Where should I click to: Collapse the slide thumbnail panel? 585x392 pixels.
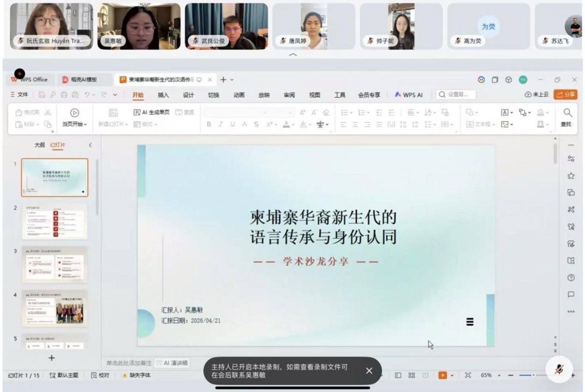90,145
